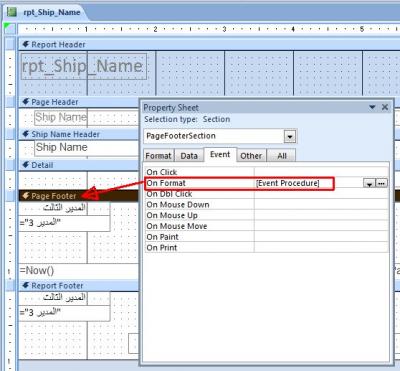Switch to the Format tab
The width and height of the screenshot is (400, 371).
pyautogui.click(x=159, y=156)
